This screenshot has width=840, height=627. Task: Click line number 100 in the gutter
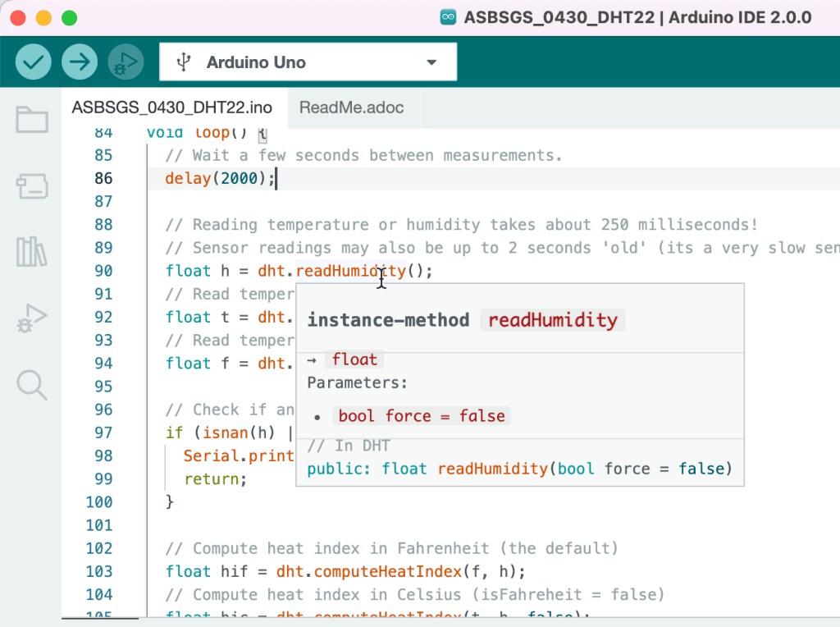pyautogui.click(x=99, y=502)
